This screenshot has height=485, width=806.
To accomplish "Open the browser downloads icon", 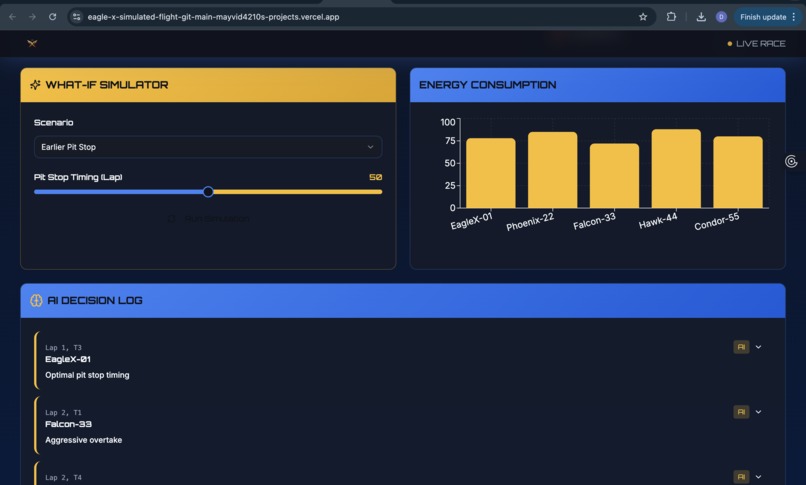I will pyautogui.click(x=701, y=17).
